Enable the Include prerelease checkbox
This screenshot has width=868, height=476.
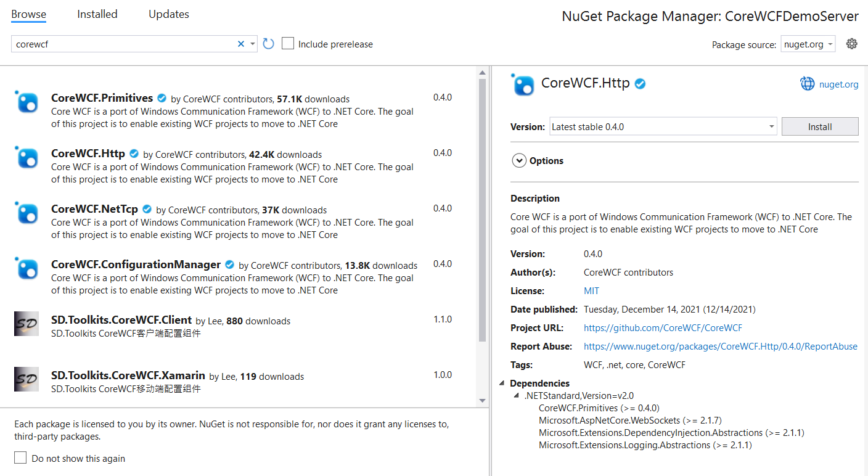tap(288, 44)
